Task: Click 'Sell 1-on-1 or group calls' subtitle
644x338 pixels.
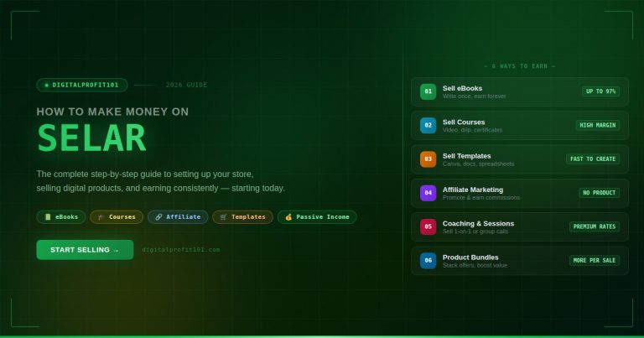Action: coord(475,231)
